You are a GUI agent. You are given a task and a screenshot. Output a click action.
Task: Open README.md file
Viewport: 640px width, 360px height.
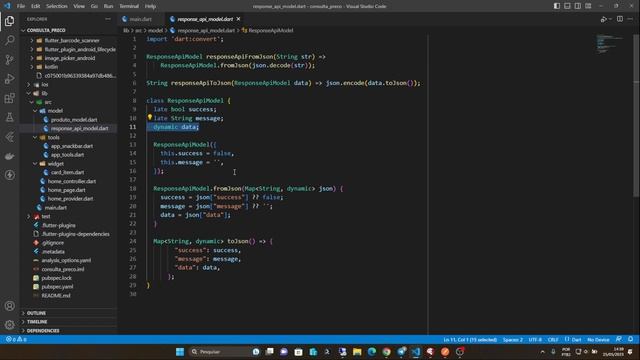56,296
